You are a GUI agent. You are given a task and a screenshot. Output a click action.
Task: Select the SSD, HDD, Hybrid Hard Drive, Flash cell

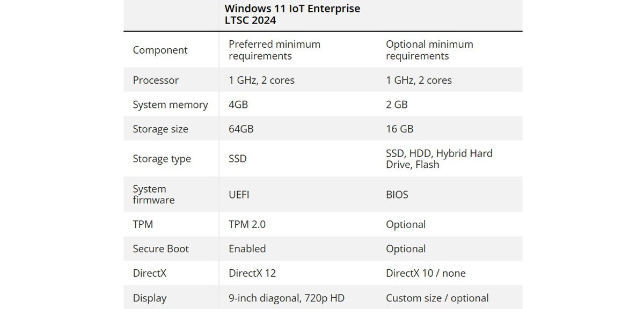coord(439,159)
